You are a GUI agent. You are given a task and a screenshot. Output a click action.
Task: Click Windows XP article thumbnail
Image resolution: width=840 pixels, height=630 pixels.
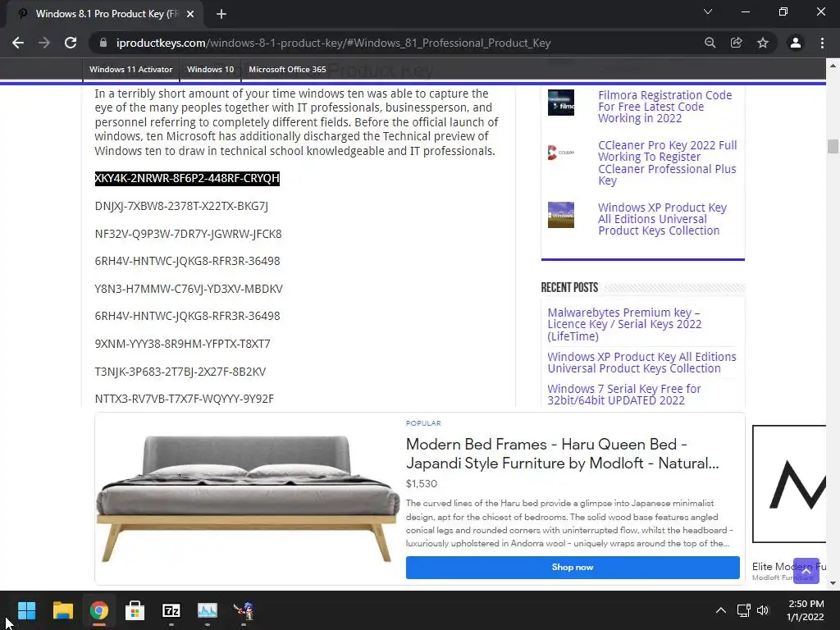click(561, 215)
